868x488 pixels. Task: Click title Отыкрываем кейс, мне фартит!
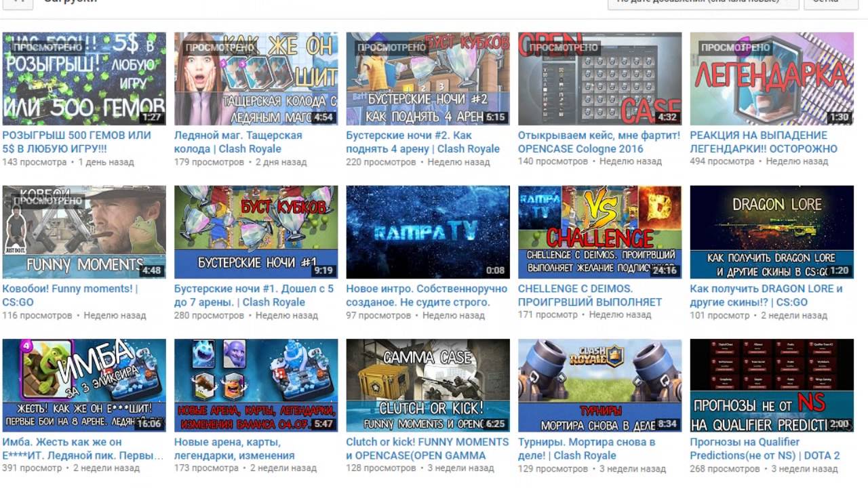point(599,142)
